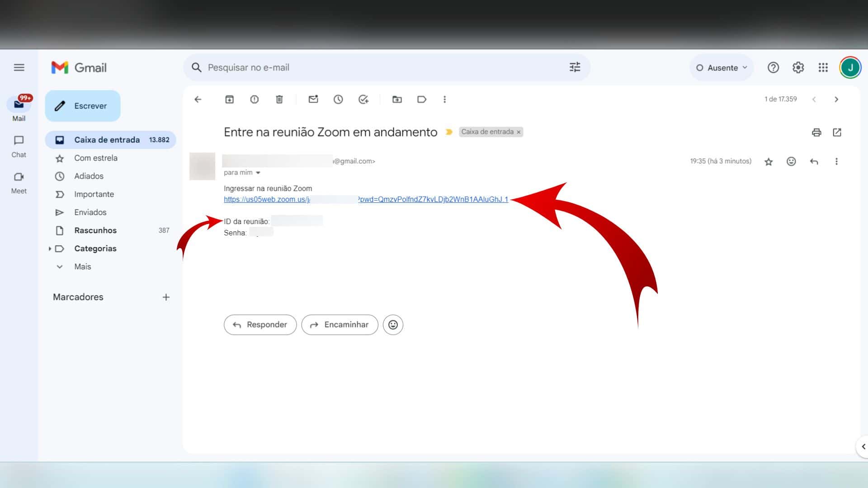Print the email using the printer icon
This screenshot has height=488, width=868.
tap(816, 132)
